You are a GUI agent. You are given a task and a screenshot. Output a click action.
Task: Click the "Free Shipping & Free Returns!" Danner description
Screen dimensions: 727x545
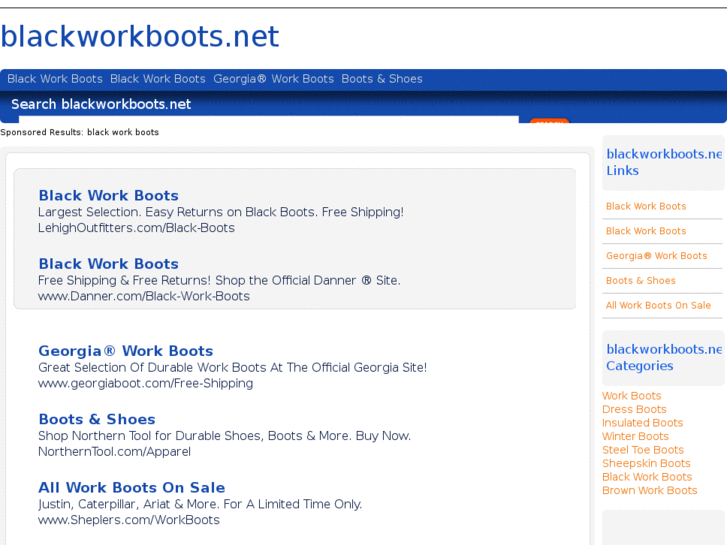[219, 280]
